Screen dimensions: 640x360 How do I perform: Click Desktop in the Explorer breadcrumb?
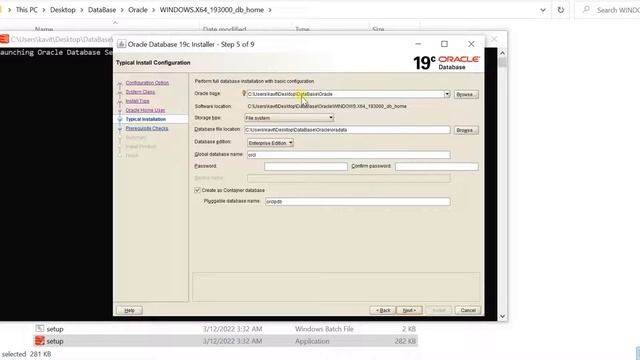(63, 10)
